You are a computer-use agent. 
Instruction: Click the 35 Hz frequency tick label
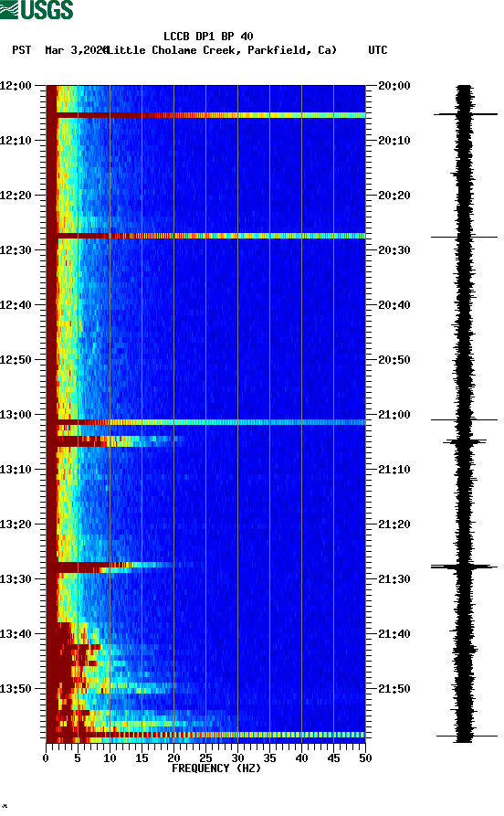pyautogui.click(x=270, y=758)
